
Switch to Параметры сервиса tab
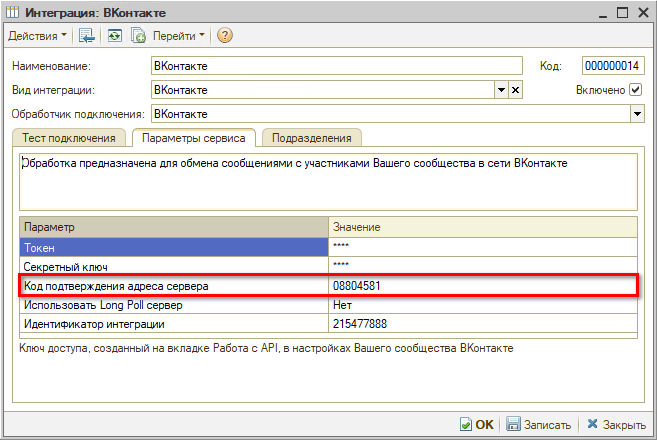194,138
